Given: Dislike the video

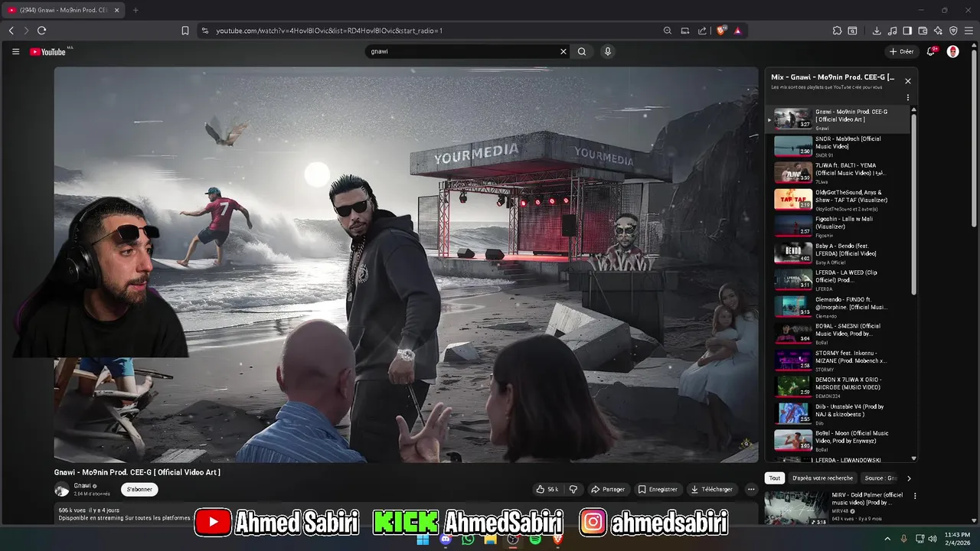Looking at the screenshot, I should coord(573,489).
